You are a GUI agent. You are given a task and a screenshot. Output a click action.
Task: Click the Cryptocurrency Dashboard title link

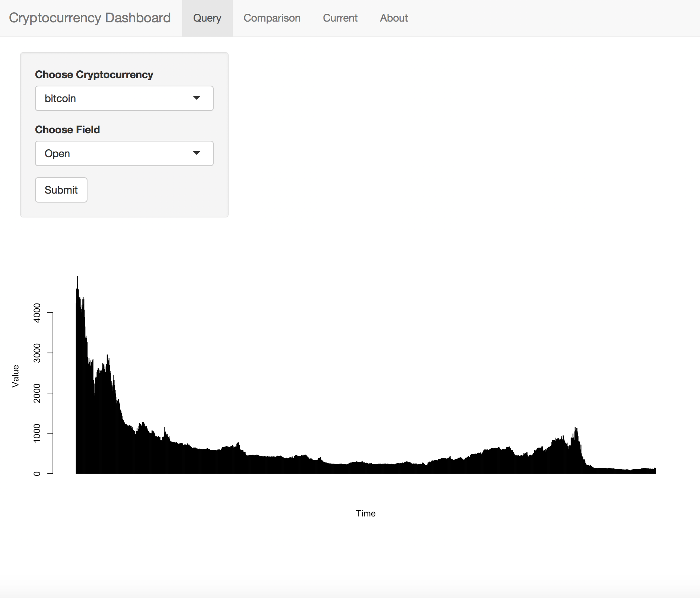point(90,18)
